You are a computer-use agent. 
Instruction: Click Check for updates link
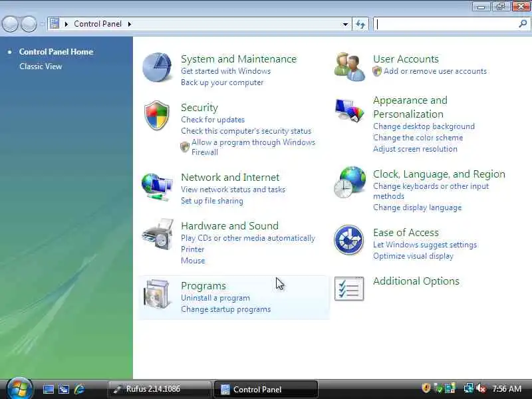click(213, 120)
